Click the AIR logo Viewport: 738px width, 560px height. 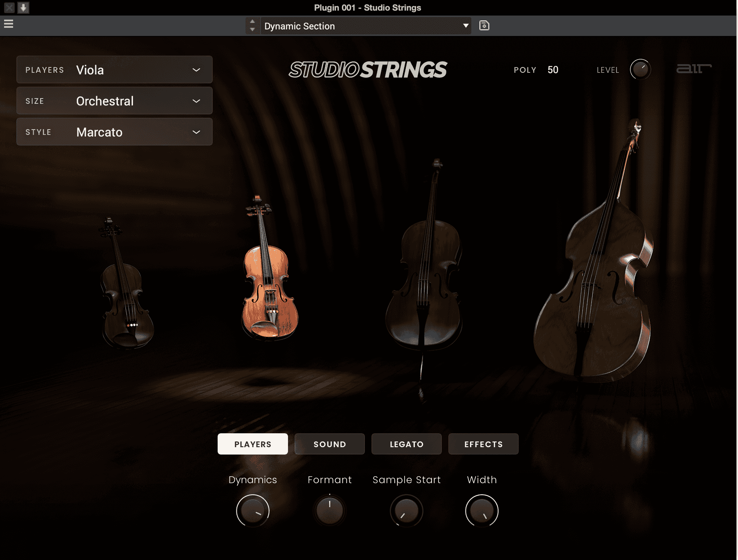click(x=693, y=69)
